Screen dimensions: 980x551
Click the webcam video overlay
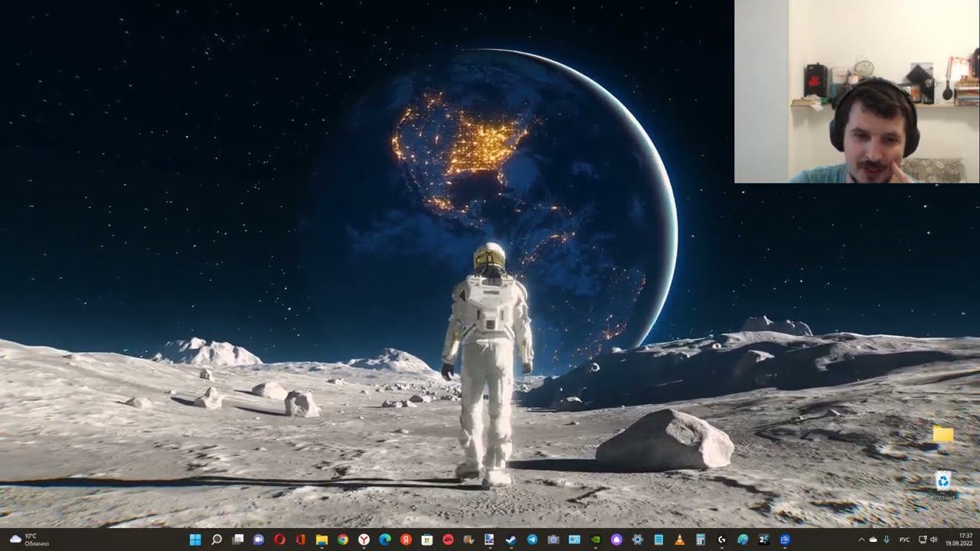click(x=857, y=91)
